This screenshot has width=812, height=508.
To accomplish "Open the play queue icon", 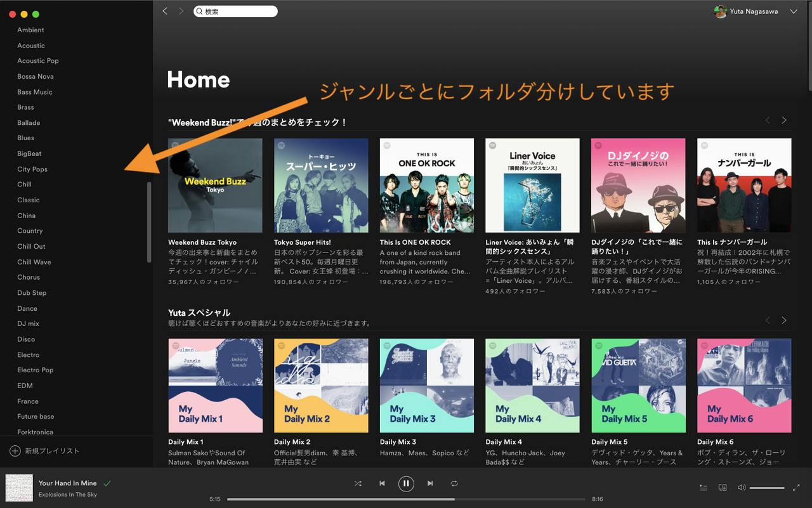I will tap(704, 488).
